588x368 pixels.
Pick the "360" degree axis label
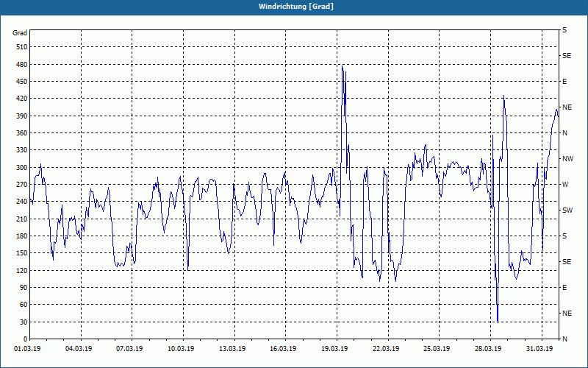tap(22, 133)
